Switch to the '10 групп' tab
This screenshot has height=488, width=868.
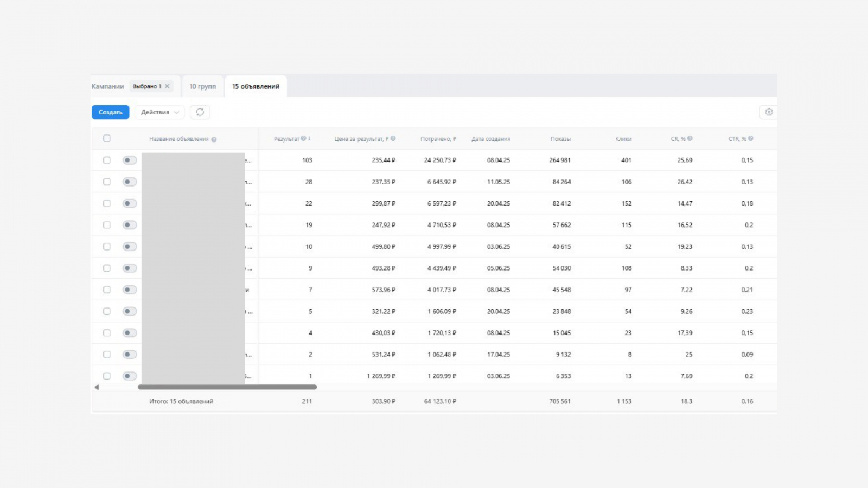tap(202, 86)
